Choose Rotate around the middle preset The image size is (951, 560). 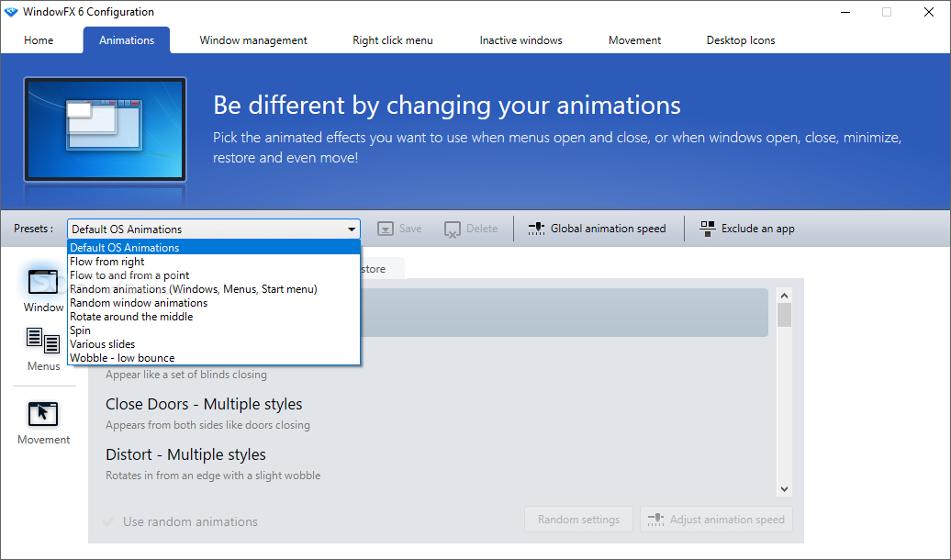(x=214, y=317)
